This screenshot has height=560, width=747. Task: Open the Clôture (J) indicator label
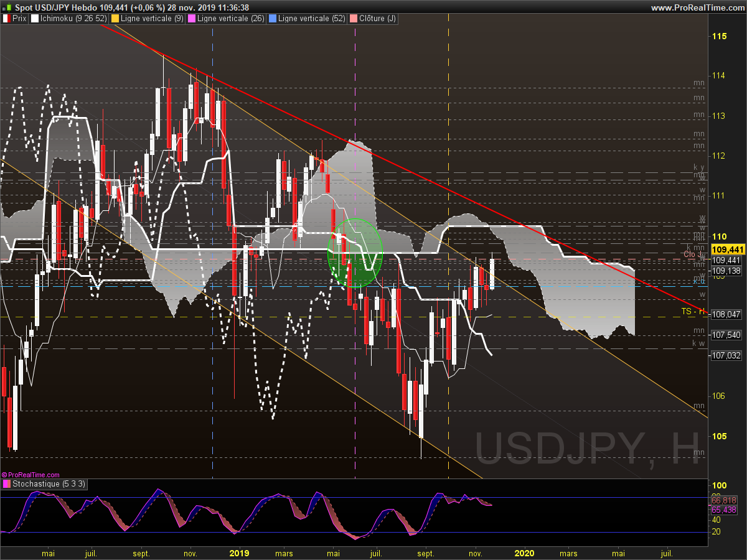374,19
